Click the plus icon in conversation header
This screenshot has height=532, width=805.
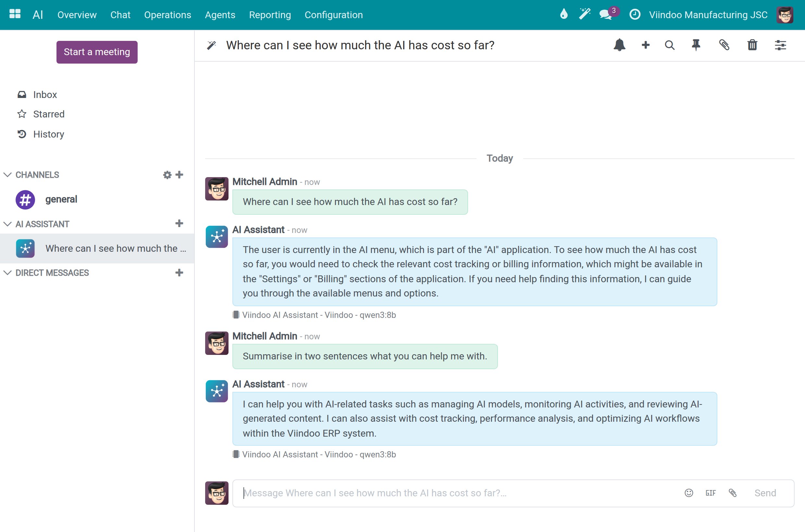pos(645,45)
